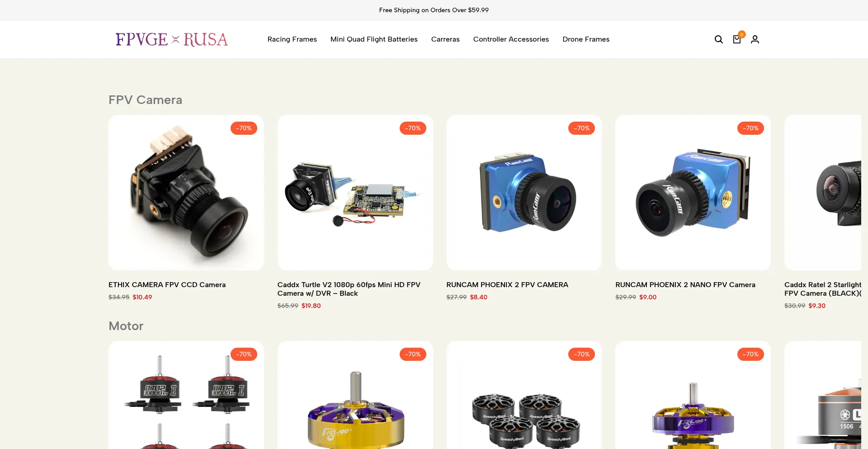Open Mini Quad Flight Batteries menu
Screen dimensions: 868x449
pos(374,39)
